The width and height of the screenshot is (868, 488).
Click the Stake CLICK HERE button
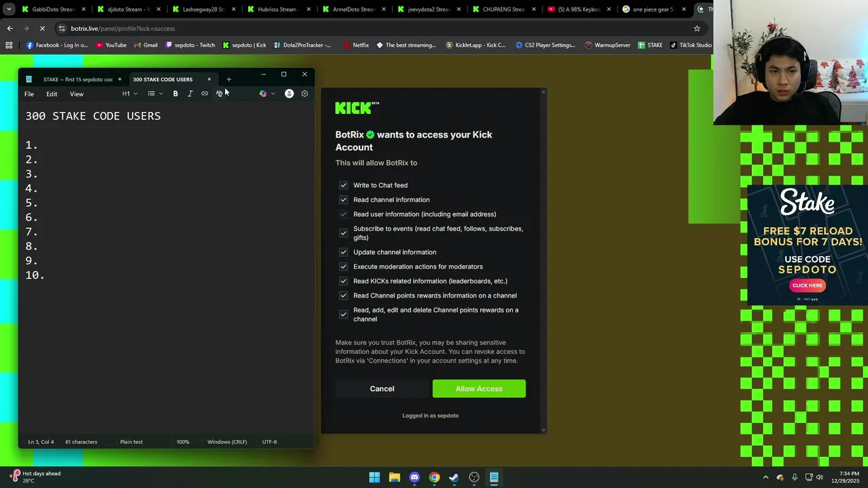pos(807,285)
